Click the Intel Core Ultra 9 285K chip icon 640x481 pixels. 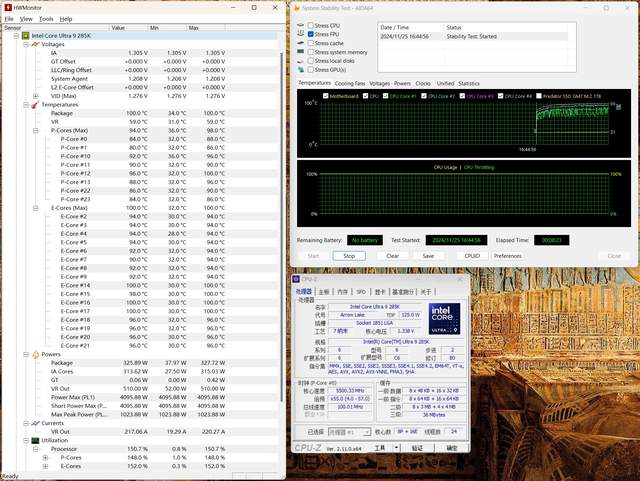pos(26,36)
